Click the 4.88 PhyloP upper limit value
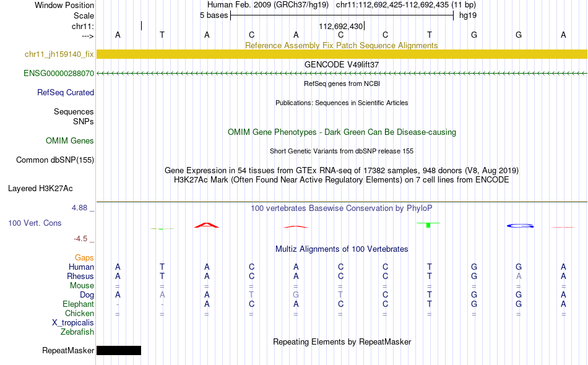Viewport: 588px width, 365px height. (79, 208)
